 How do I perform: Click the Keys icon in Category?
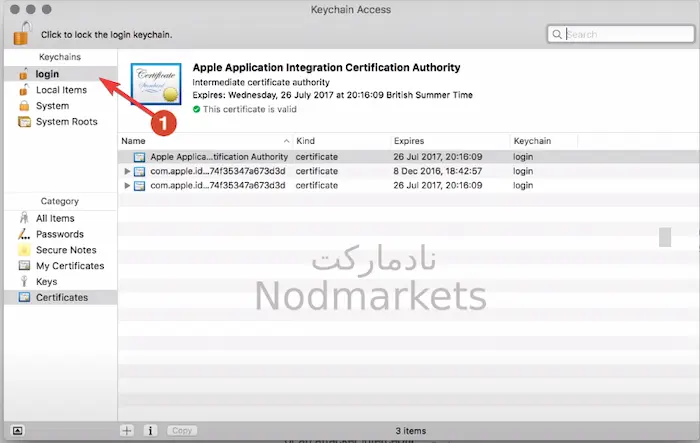[x=24, y=281]
